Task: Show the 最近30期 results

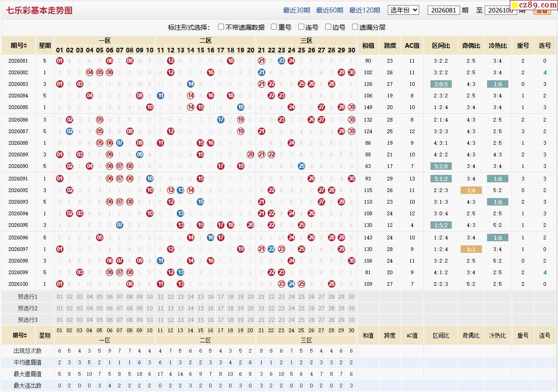Action: point(296,10)
